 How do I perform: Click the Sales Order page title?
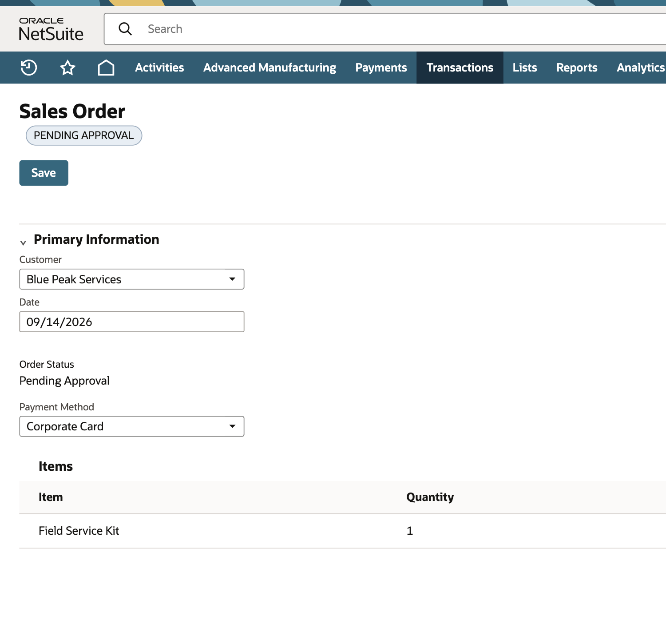[x=72, y=111]
